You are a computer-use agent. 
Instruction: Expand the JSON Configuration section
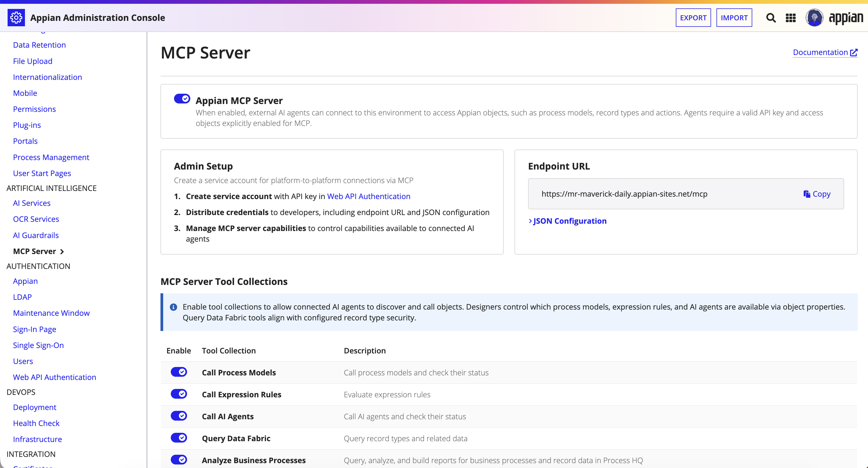coord(567,221)
